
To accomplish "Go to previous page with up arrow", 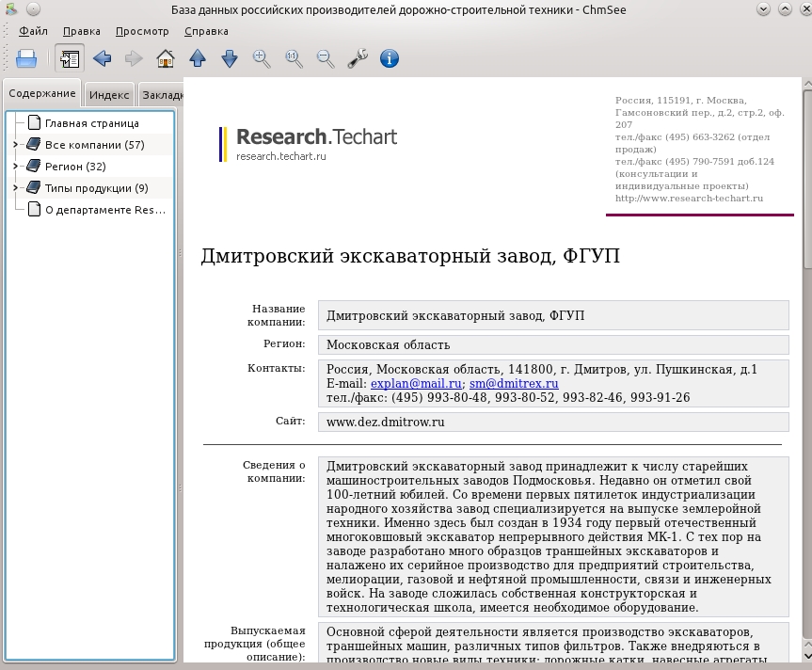I will tap(198, 58).
